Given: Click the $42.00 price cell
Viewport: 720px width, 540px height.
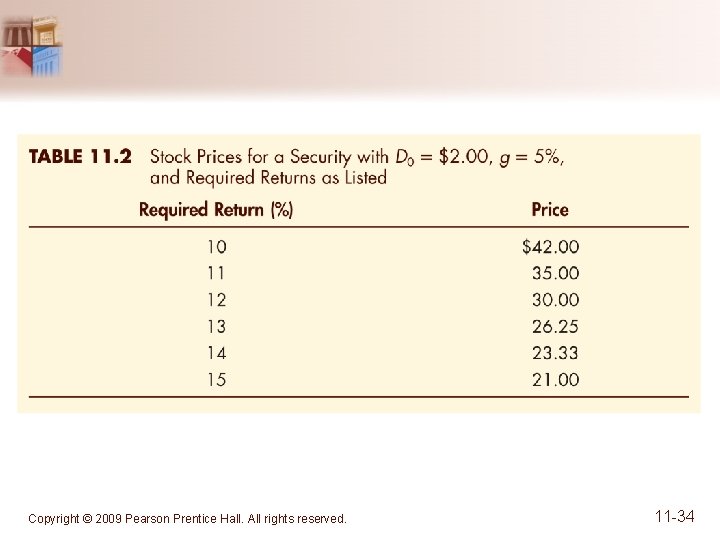Looking at the screenshot, I should pyautogui.click(x=550, y=246).
